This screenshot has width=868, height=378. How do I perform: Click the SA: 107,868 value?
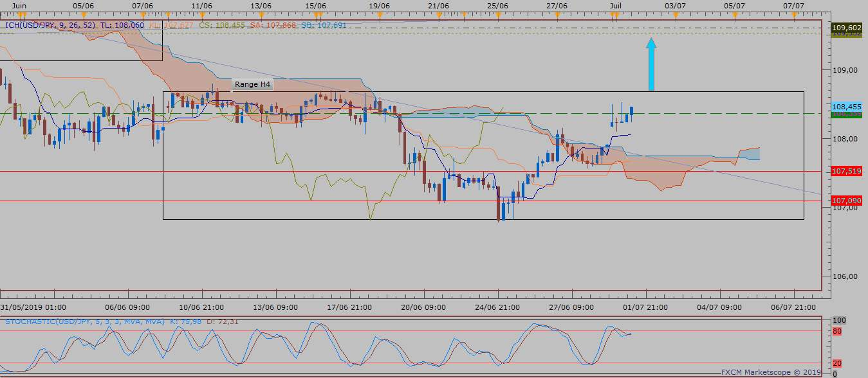click(272, 26)
